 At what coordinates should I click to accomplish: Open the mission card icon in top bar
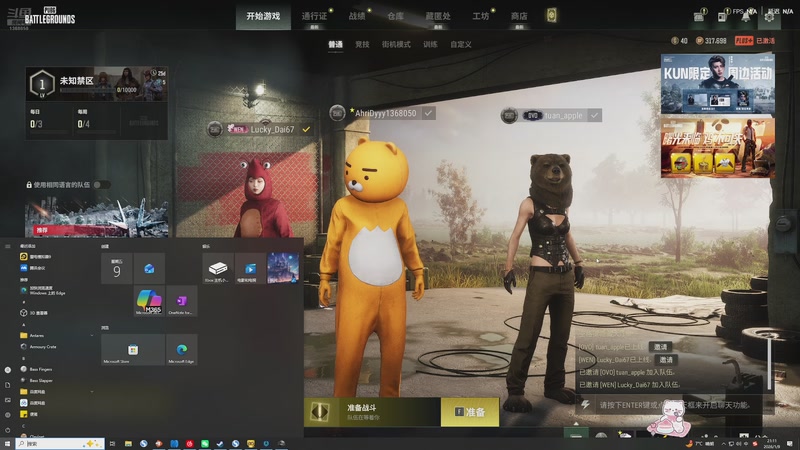[699, 17]
